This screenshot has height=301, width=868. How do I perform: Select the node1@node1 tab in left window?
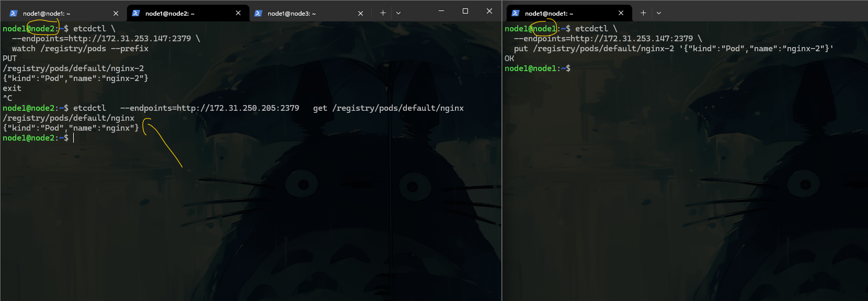tap(47, 14)
